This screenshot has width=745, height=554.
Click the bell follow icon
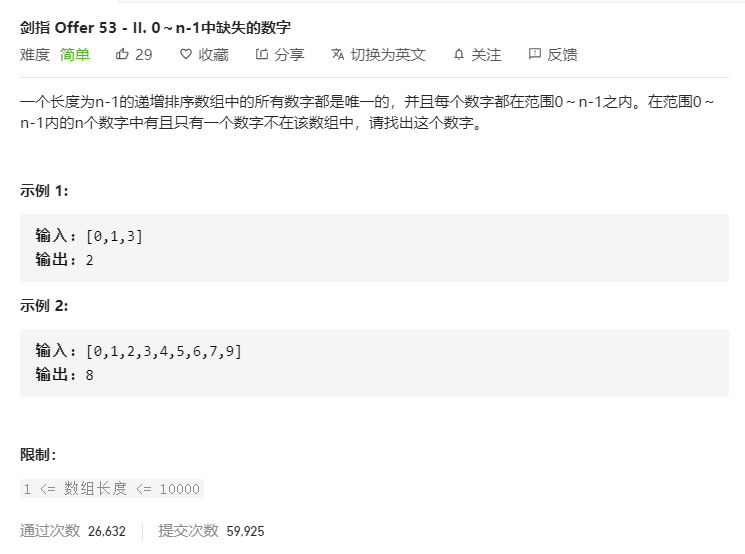pyautogui.click(x=458, y=55)
